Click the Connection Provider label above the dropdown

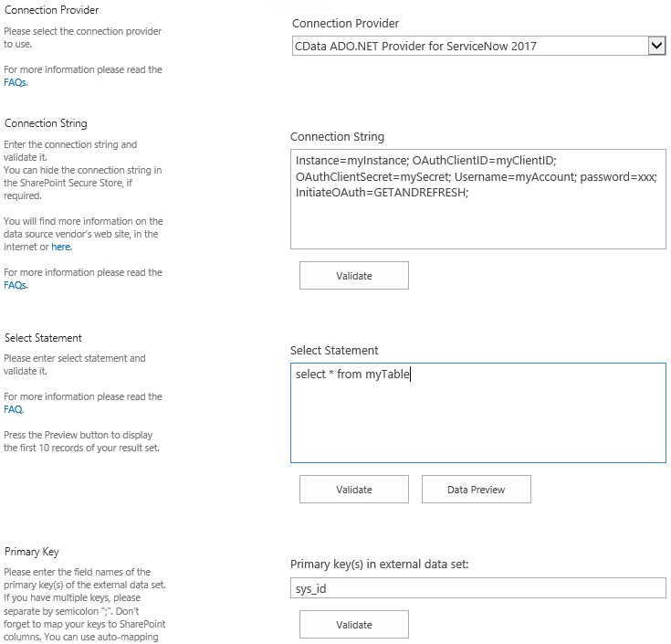[x=345, y=24]
